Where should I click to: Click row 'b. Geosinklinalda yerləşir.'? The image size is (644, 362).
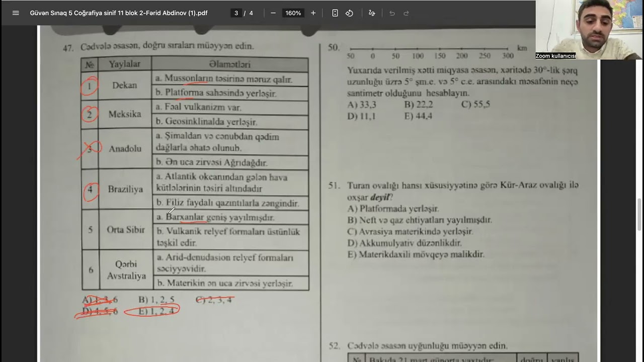click(x=230, y=122)
